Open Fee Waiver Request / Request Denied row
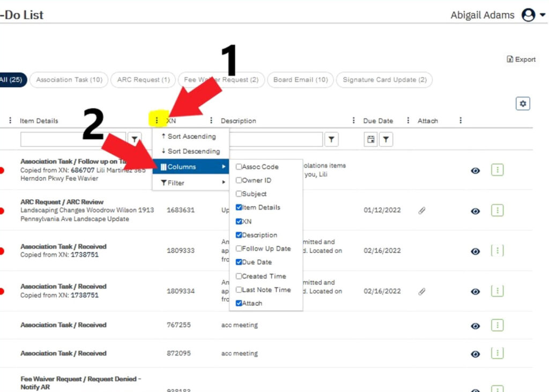Image resolution: width=549 pixels, height=392 pixels. [80, 383]
